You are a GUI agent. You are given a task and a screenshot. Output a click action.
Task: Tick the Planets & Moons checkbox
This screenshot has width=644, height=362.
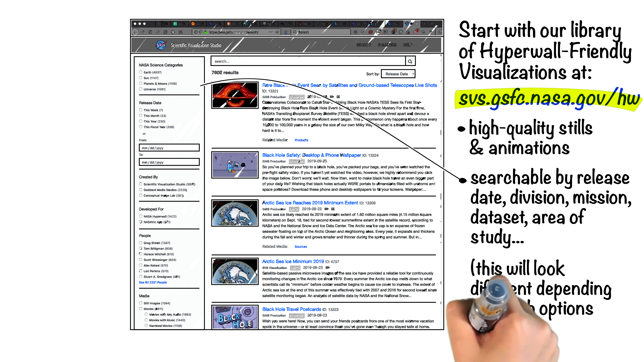point(141,83)
